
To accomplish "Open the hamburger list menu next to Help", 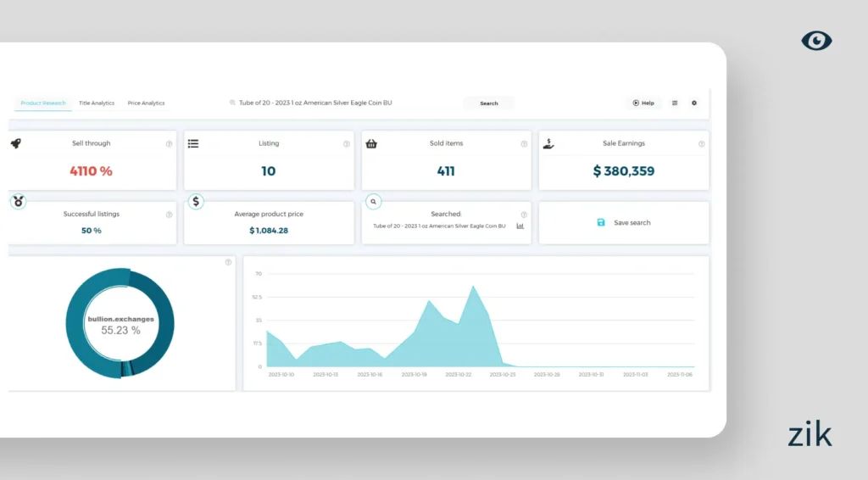I will 675,103.
